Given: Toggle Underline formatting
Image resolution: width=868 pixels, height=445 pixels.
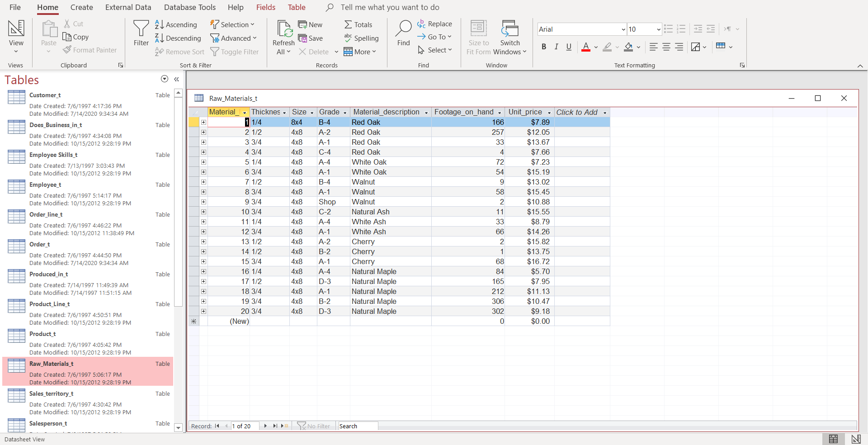Looking at the screenshot, I should pyautogui.click(x=569, y=47).
